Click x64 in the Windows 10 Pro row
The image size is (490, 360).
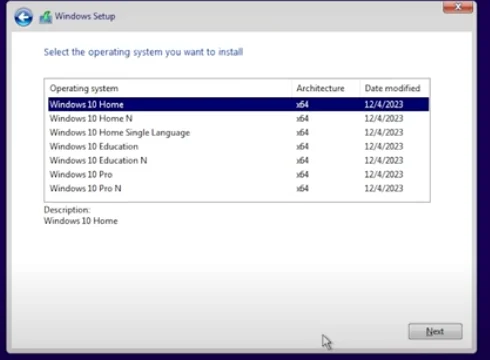point(302,174)
